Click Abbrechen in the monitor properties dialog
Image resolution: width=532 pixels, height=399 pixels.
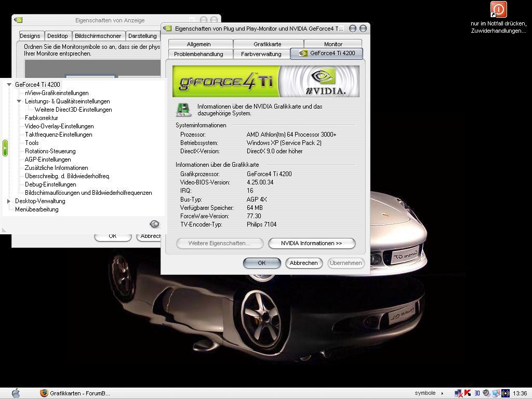coord(303,263)
